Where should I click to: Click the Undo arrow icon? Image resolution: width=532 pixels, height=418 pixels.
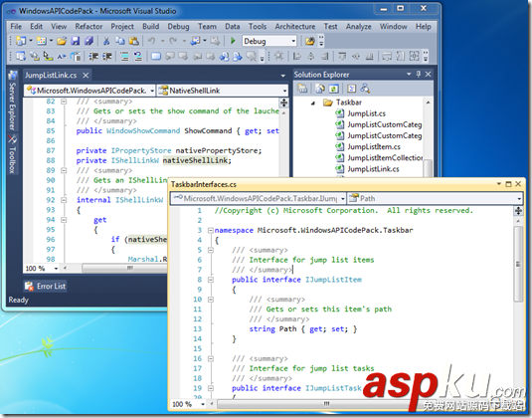[x=152, y=41]
